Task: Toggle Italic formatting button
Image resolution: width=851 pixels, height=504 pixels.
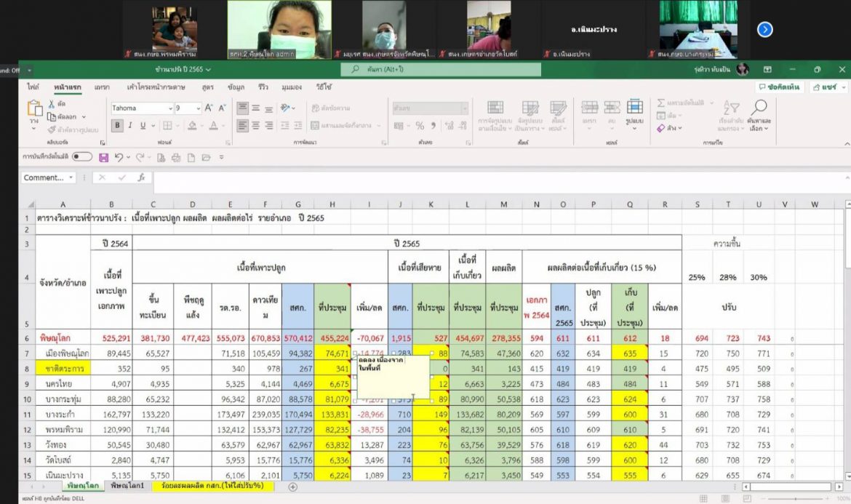Action: 130,125
